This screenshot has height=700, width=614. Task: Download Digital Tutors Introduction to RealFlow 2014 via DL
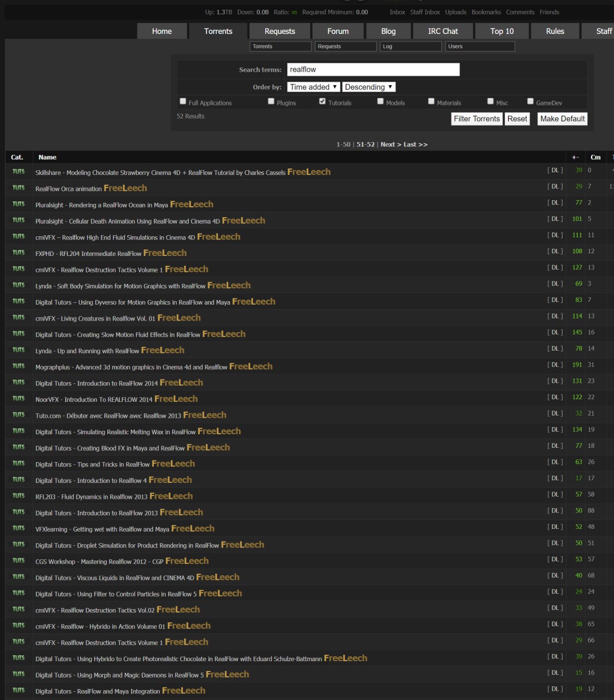(555, 381)
